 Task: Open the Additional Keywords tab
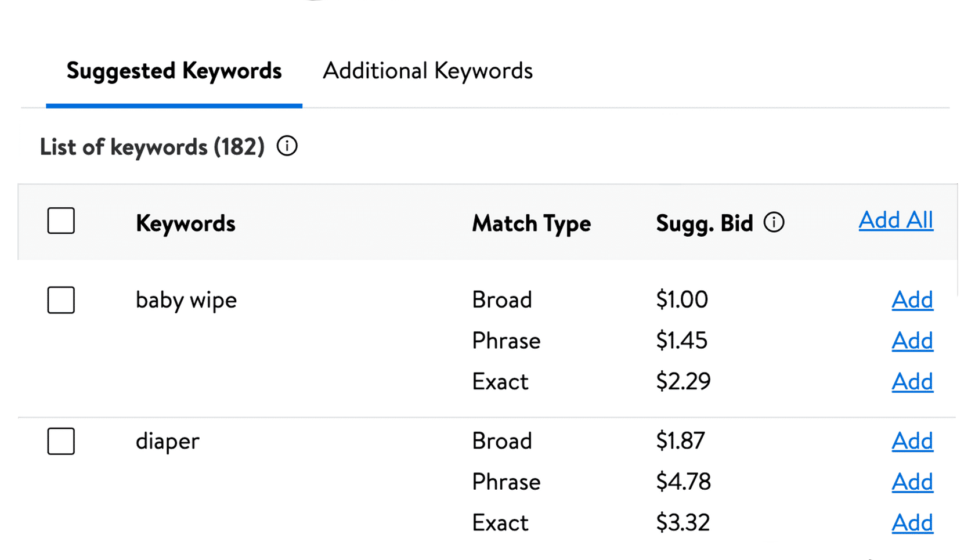click(x=427, y=71)
